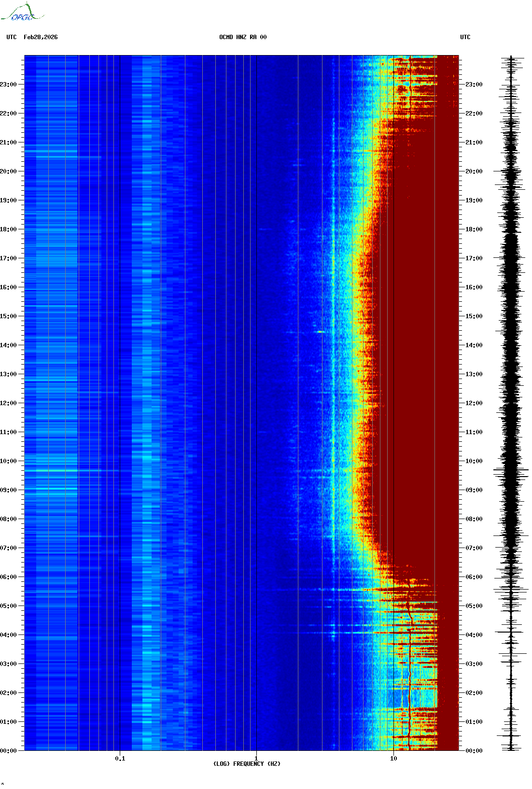Click the large seismogram spike near 09:40
This screenshot has height=789, width=532.
[x=511, y=470]
